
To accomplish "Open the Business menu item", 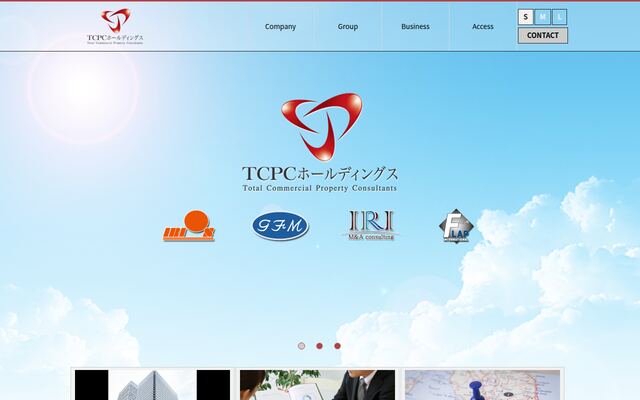I will coord(415,27).
